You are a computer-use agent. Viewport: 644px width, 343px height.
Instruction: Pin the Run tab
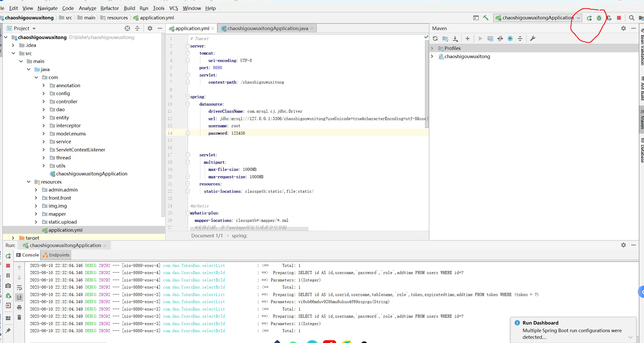point(8,331)
